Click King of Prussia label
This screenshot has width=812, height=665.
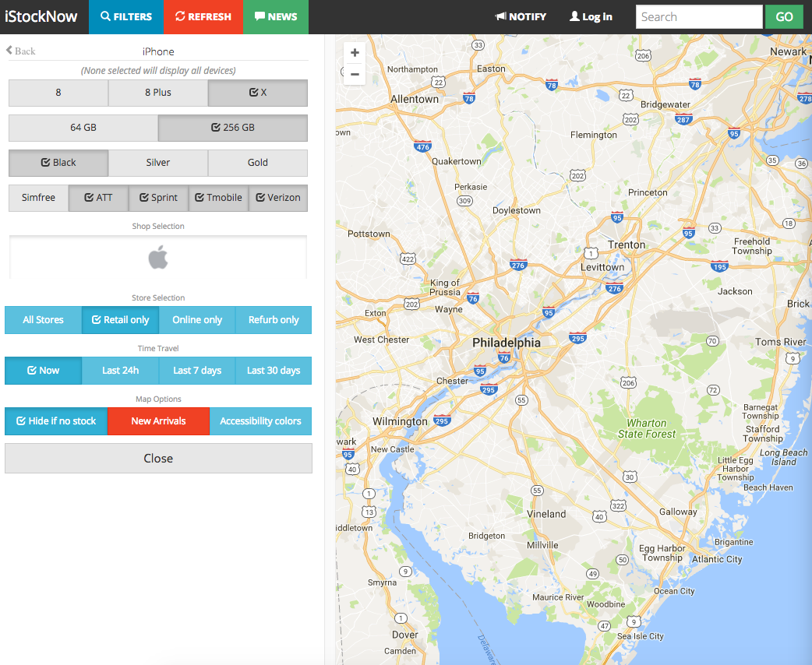tap(445, 287)
